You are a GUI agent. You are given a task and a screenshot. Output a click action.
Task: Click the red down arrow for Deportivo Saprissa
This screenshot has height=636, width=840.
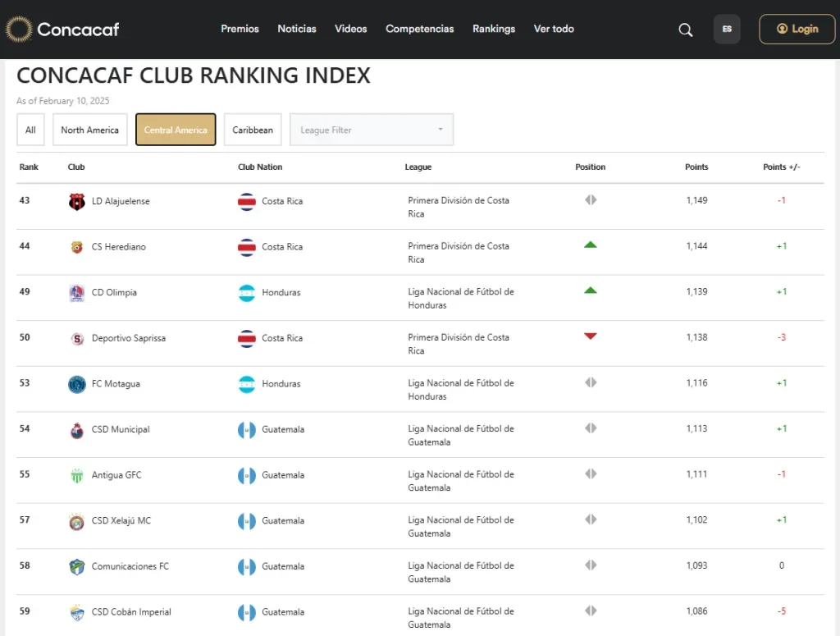589,335
